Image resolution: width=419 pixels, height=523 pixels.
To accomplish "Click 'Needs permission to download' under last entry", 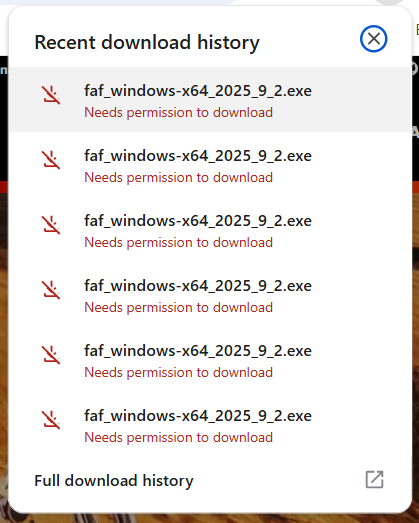I will pos(178,438).
